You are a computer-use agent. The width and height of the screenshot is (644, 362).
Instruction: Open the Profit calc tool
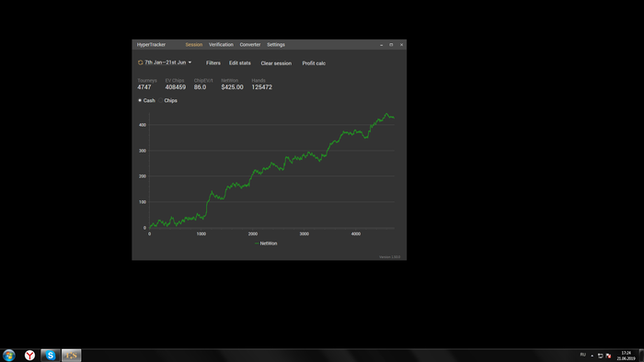[314, 63]
